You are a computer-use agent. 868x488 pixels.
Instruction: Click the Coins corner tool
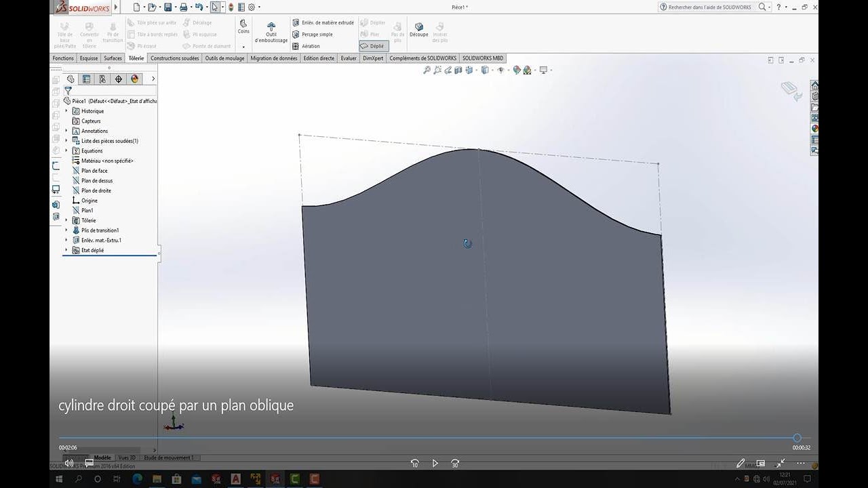point(243,27)
